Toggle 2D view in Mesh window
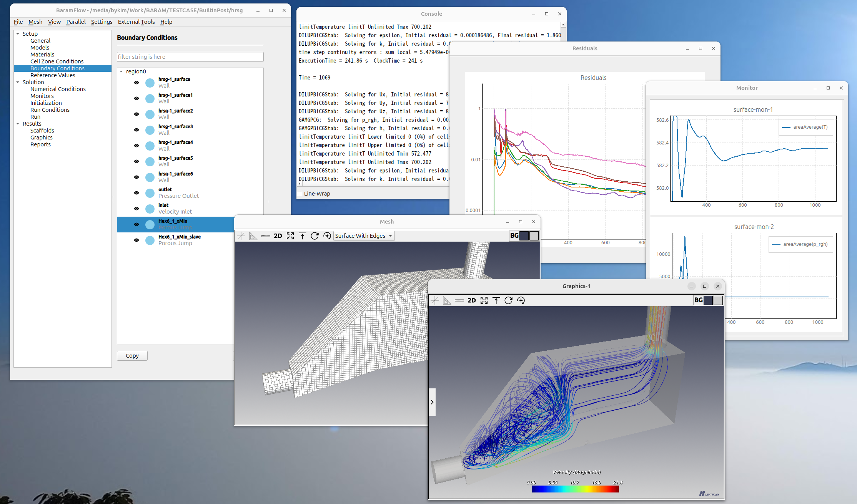Screen dimensions: 857x504 pos(278,236)
